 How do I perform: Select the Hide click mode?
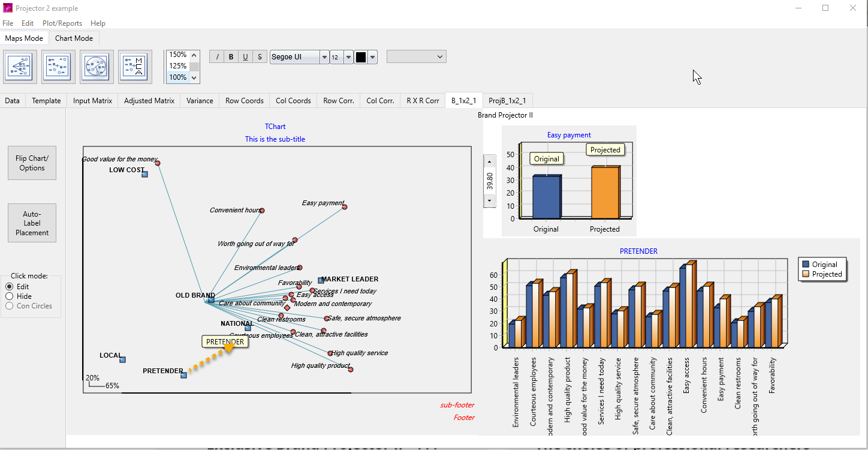(x=10, y=296)
